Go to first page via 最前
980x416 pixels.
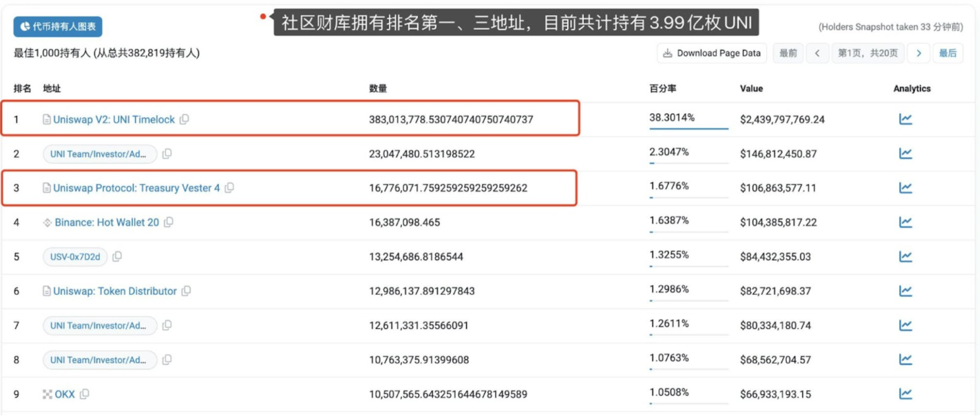click(788, 53)
